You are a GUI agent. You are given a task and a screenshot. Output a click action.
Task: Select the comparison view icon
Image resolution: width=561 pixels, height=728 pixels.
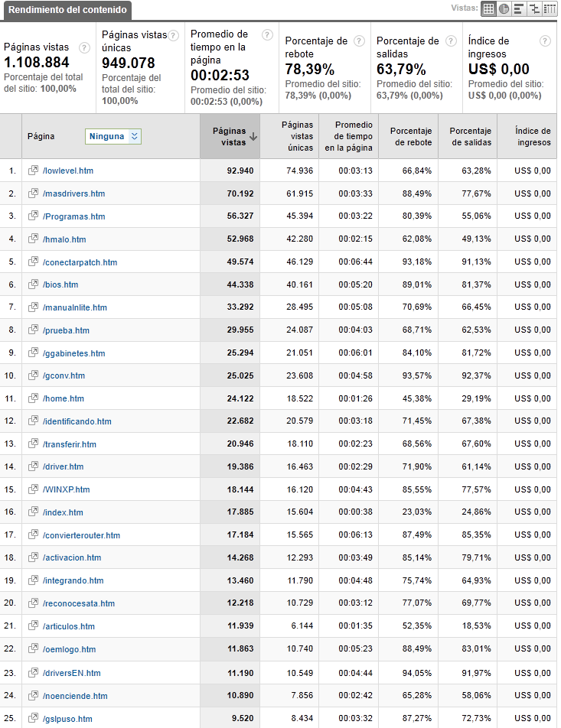(x=534, y=9)
